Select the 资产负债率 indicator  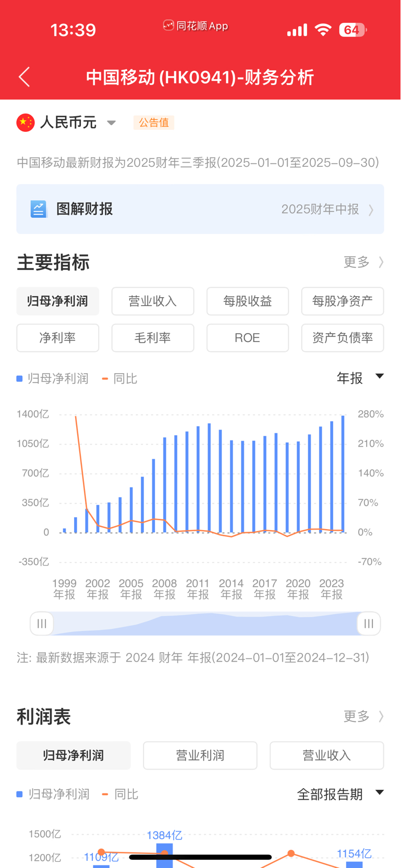click(343, 338)
